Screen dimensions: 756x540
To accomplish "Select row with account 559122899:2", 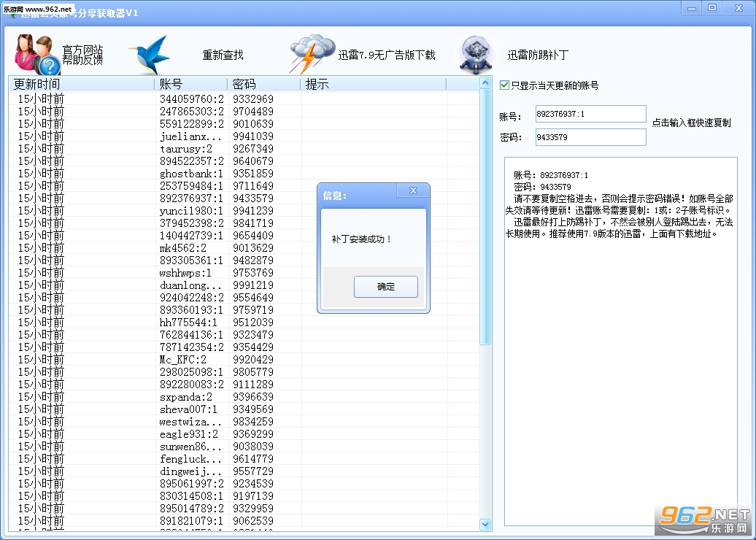I will pos(244,124).
